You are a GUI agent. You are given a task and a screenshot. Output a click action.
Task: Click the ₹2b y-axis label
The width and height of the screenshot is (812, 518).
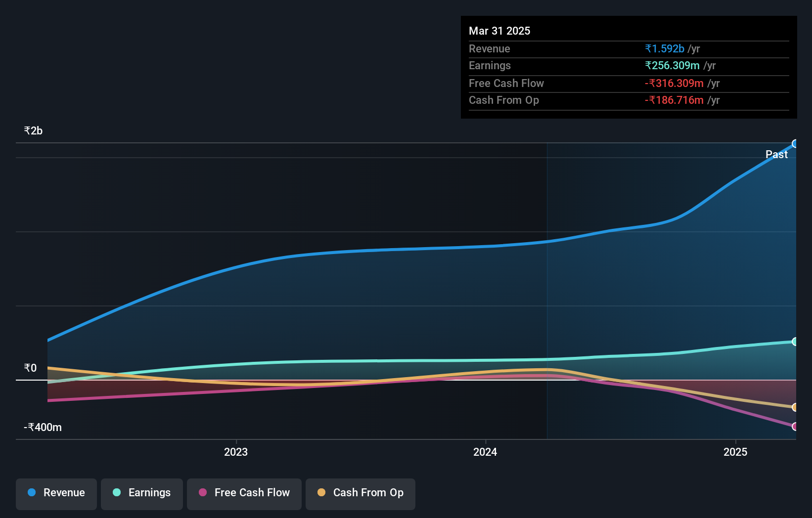click(33, 130)
